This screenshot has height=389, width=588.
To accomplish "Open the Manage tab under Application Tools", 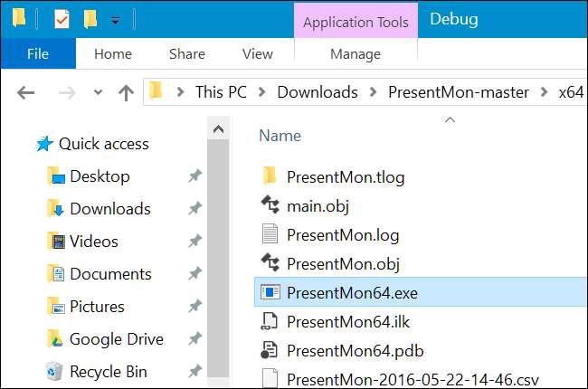I will (355, 53).
